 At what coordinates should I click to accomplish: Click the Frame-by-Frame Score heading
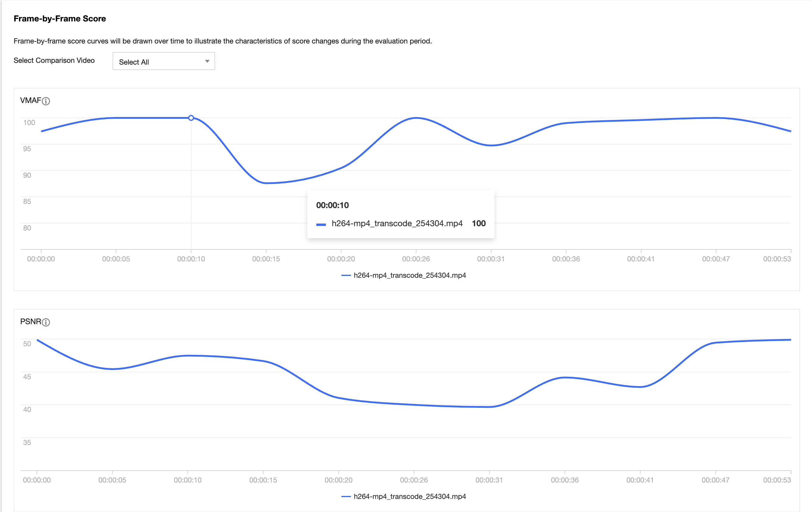60,18
